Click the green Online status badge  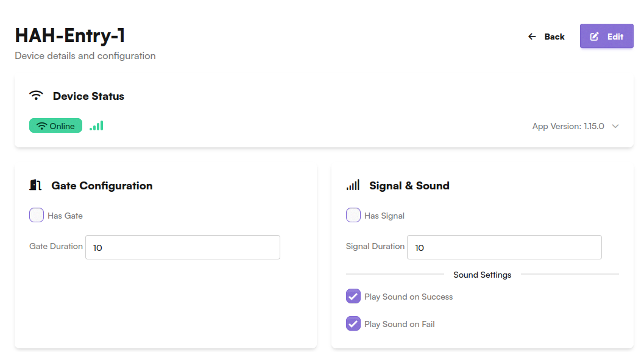click(55, 126)
